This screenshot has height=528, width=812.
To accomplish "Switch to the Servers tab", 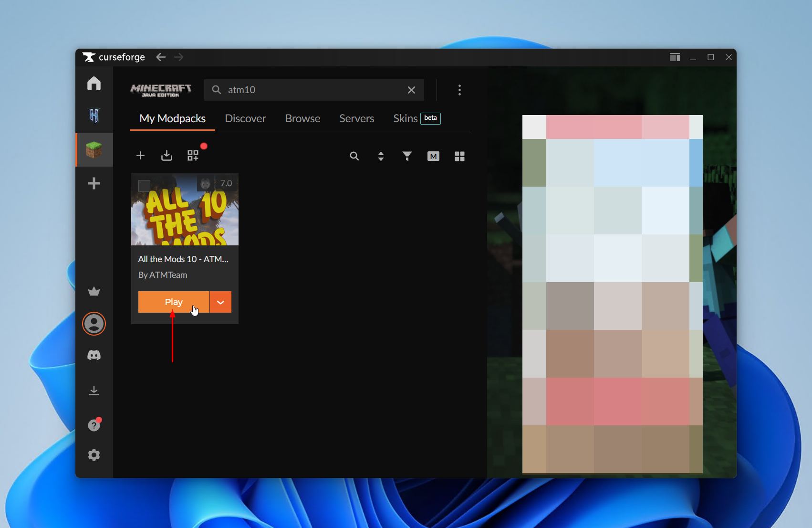I will pos(356,118).
